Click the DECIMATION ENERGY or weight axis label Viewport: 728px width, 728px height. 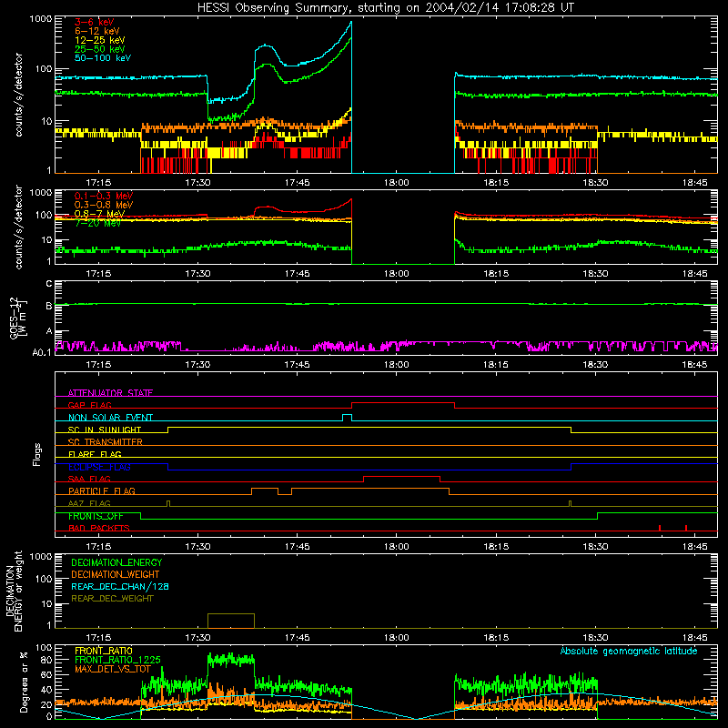[14, 591]
